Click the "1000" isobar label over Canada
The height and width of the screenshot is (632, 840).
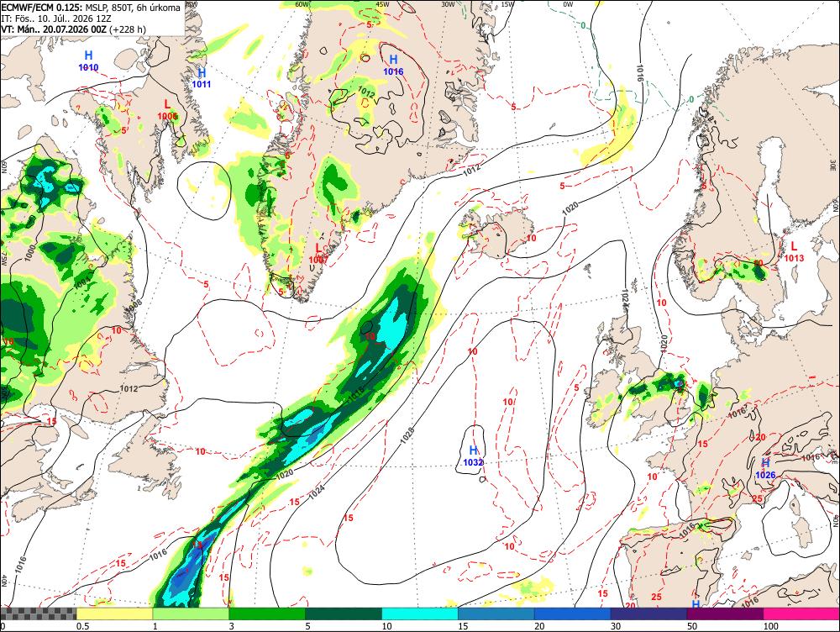(x=30, y=252)
